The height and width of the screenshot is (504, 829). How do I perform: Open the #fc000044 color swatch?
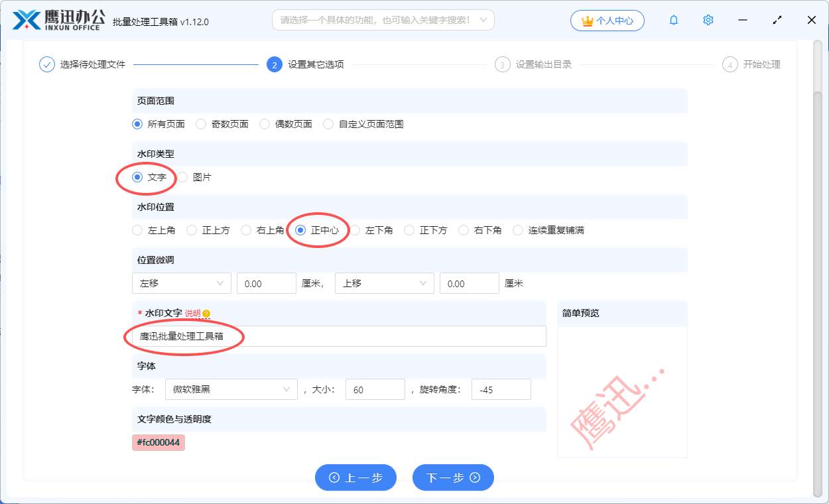(x=159, y=442)
